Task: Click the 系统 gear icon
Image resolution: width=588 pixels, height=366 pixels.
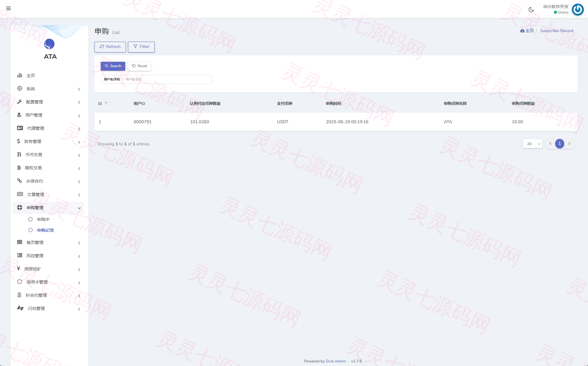Action: (19, 88)
